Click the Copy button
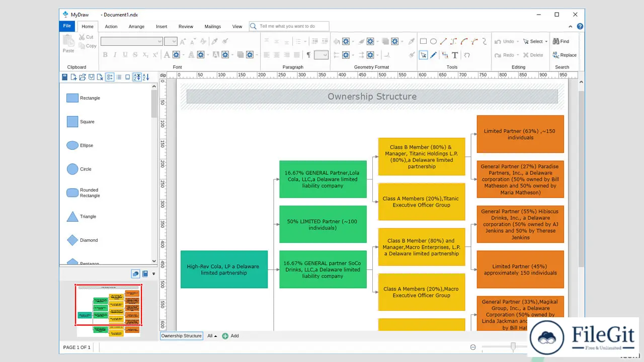 [88, 46]
